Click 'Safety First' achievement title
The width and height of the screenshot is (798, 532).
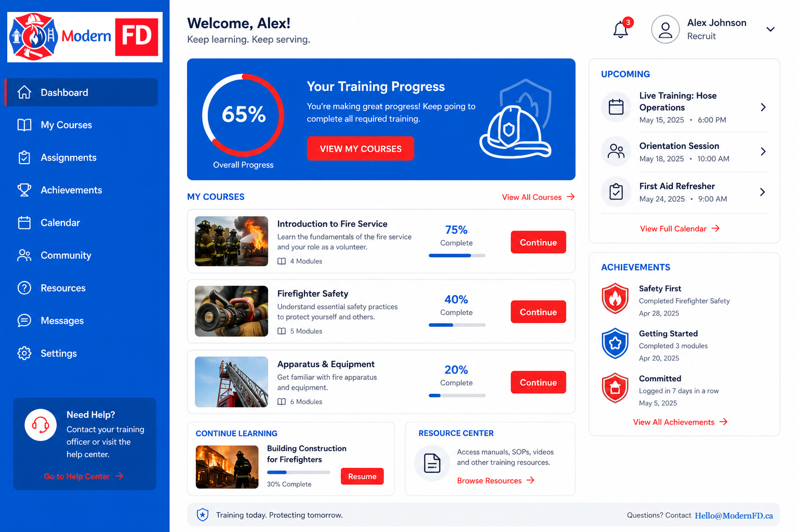point(660,288)
